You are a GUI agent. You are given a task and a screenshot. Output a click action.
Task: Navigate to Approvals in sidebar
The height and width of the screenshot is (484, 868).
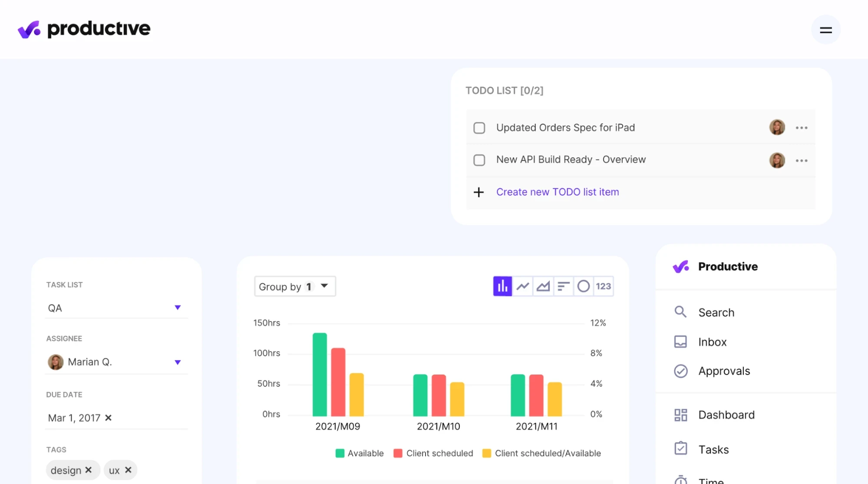click(724, 371)
